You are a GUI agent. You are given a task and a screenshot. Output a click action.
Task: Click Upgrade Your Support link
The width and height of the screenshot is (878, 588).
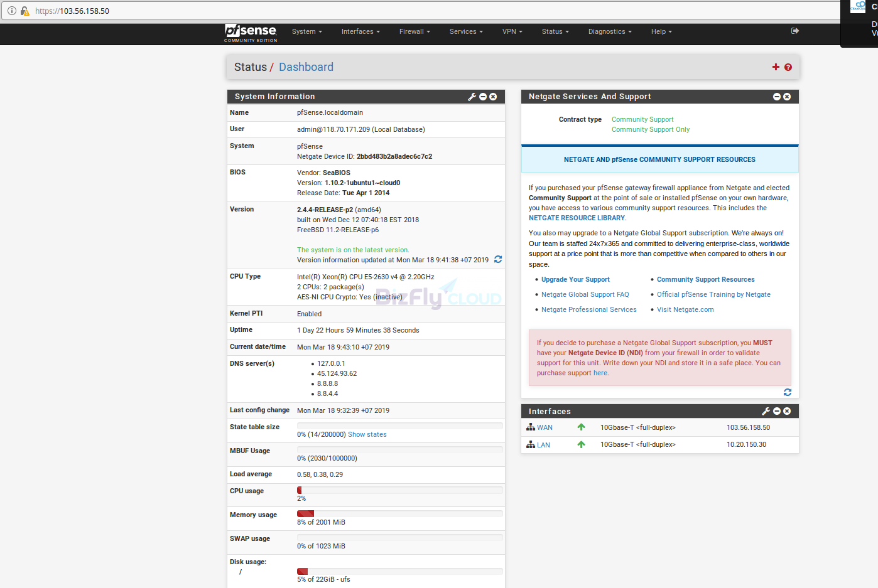[x=575, y=279]
